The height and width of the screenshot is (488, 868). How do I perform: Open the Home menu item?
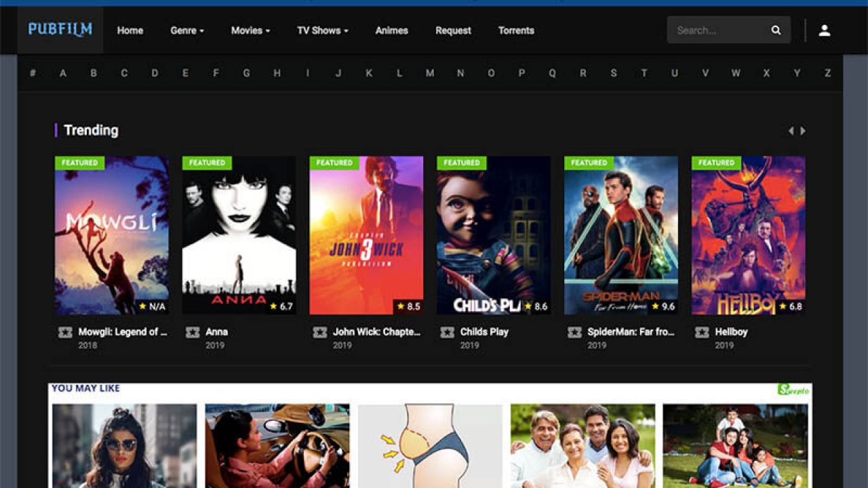(130, 30)
